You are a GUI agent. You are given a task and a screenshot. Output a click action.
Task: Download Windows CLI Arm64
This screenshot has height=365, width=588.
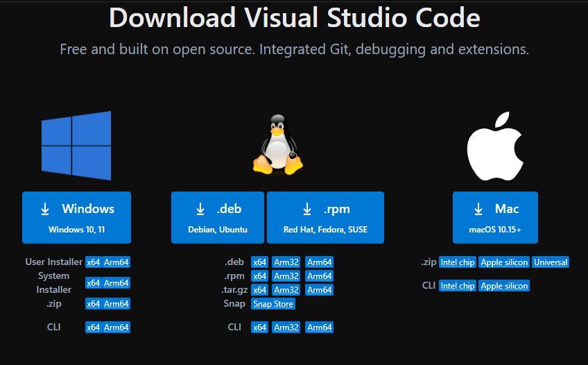click(116, 328)
